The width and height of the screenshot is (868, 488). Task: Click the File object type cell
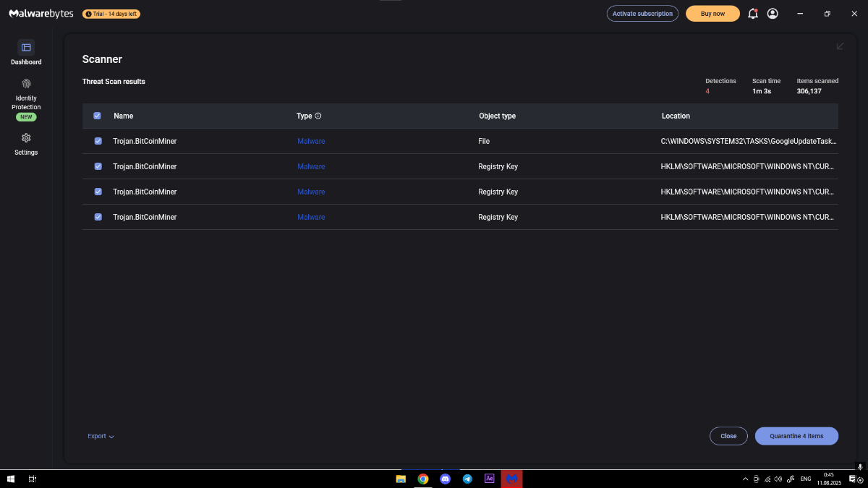484,141
